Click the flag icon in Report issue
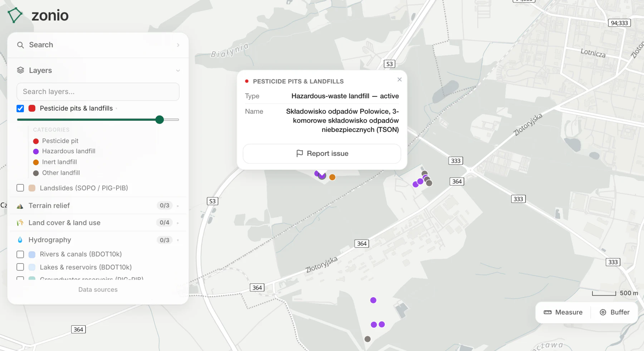The image size is (644, 351). (299, 153)
